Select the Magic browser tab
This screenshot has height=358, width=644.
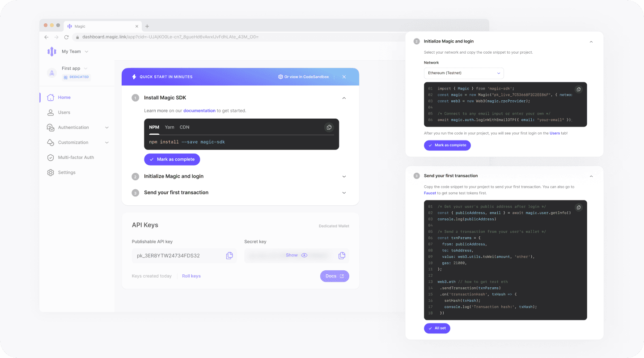pos(103,26)
